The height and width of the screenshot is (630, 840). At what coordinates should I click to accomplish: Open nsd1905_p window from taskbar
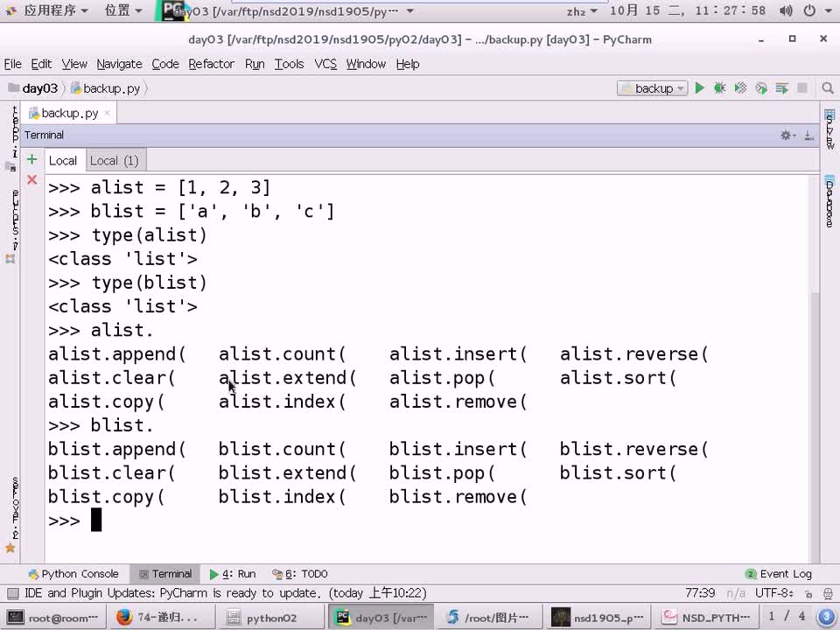click(x=597, y=618)
